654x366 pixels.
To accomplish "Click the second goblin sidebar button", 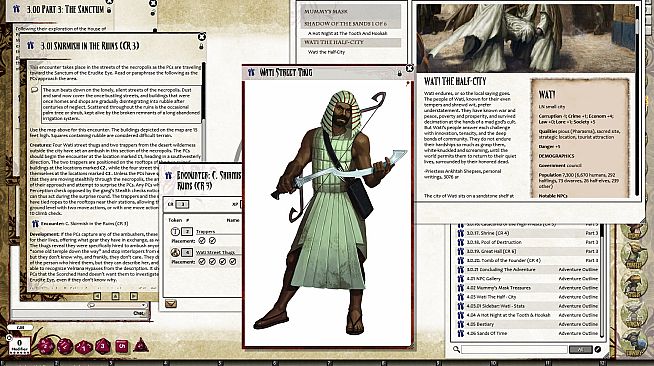I will pyautogui.click(x=633, y=255).
